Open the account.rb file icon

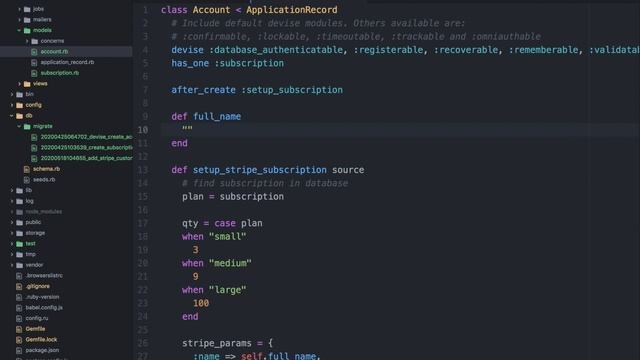click(x=34, y=52)
